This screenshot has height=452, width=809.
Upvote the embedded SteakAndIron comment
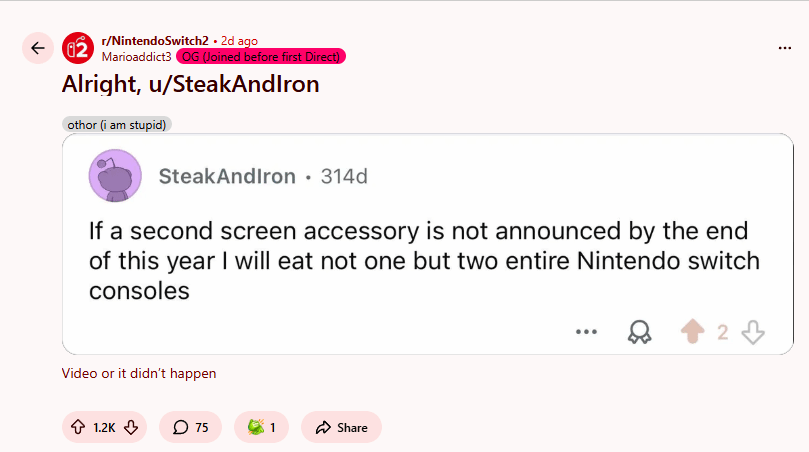coord(692,332)
